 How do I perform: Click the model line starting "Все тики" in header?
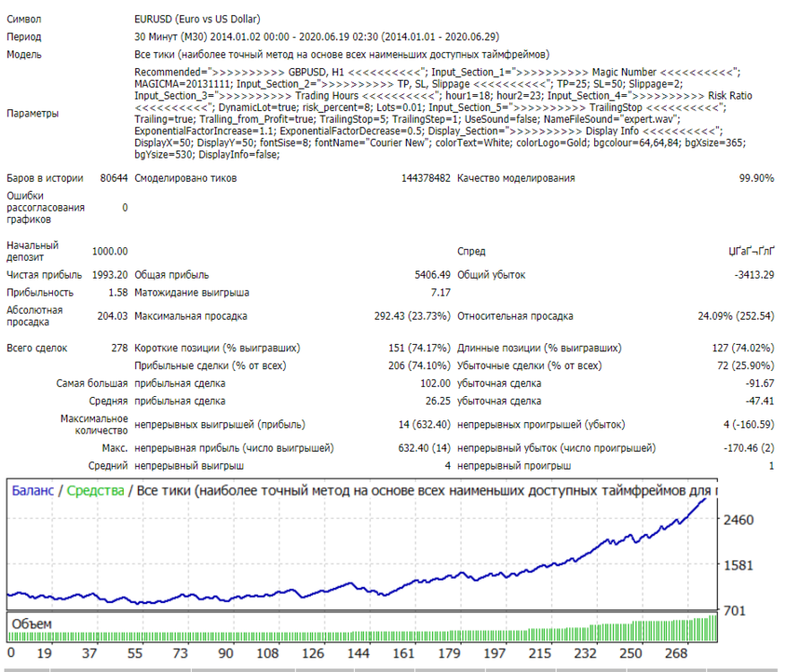(341, 54)
